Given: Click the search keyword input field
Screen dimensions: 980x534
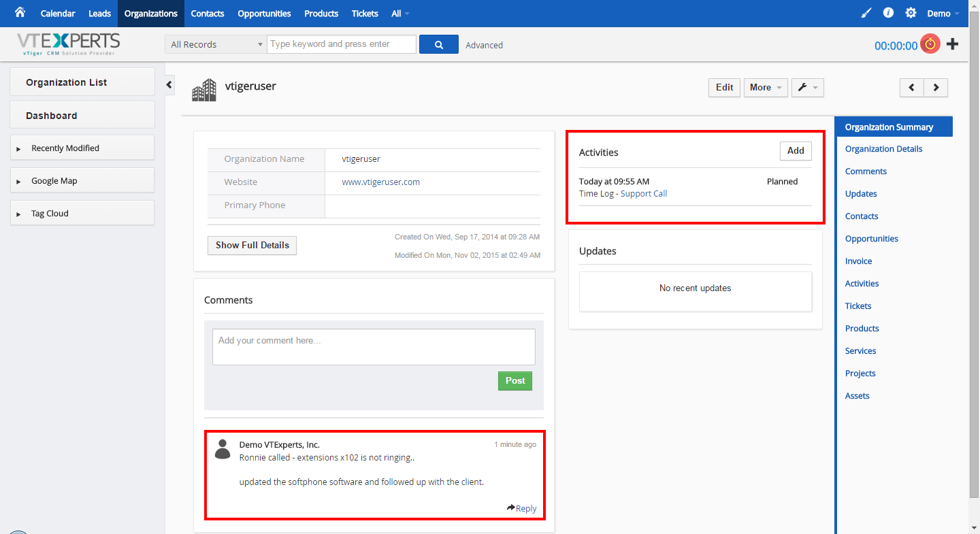Looking at the screenshot, I should pyautogui.click(x=342, y=44).
